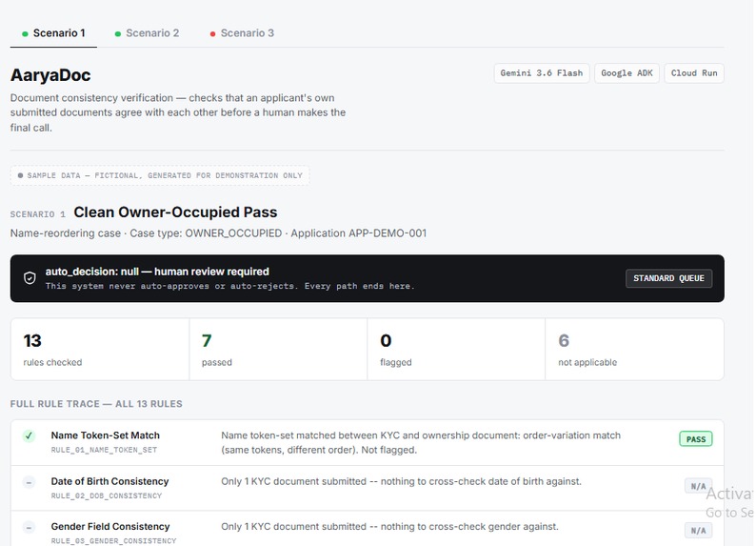Click the FULL RULE TRACE — ALL 13 RULES heading
This screenshot has height=546, width=756.
pyautogui.click(x=96, y=404)
